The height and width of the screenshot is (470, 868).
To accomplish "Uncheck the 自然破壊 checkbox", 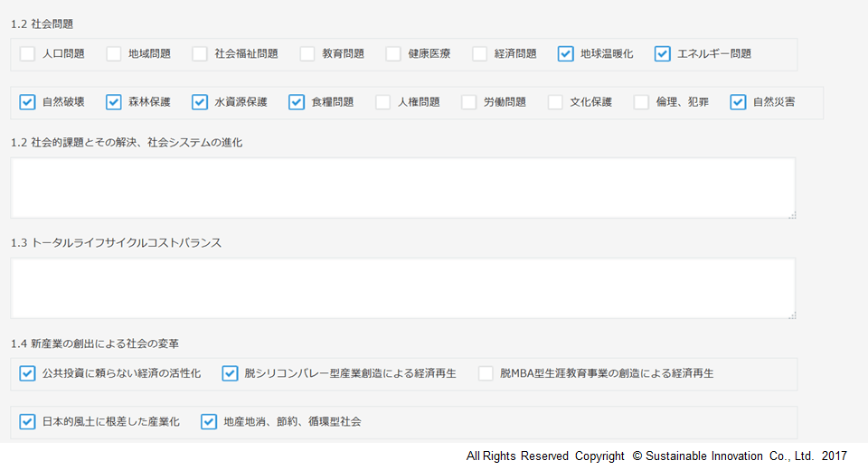I will (27, 102).
